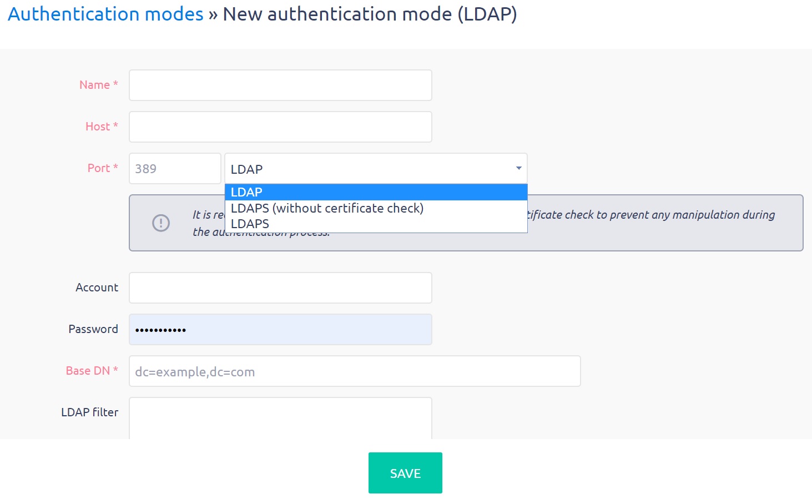The image size is (812, 504).
Task: Click the Host input field
Action: point(280,127)
